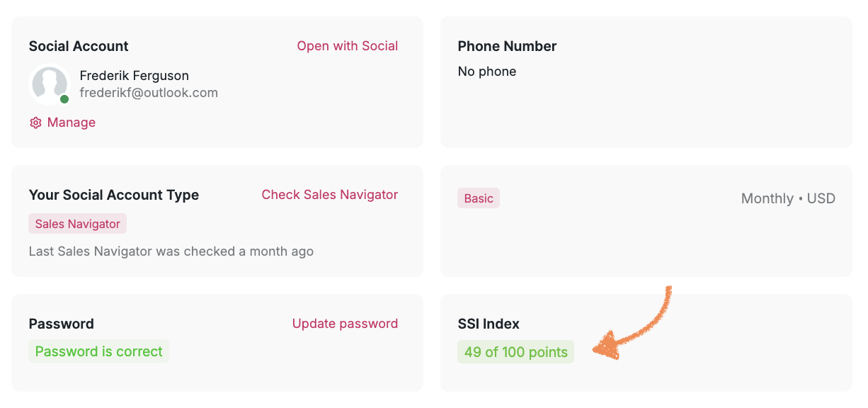The image size is (868, 408).
Task: Click the Password is correct status label
Action: point(99,351)
